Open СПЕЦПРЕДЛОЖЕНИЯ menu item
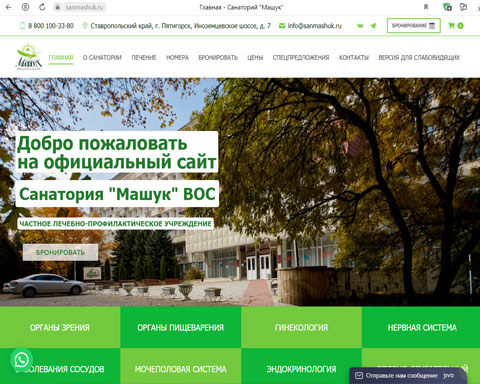Screen dimensions: 480x384 coord(301,57)
